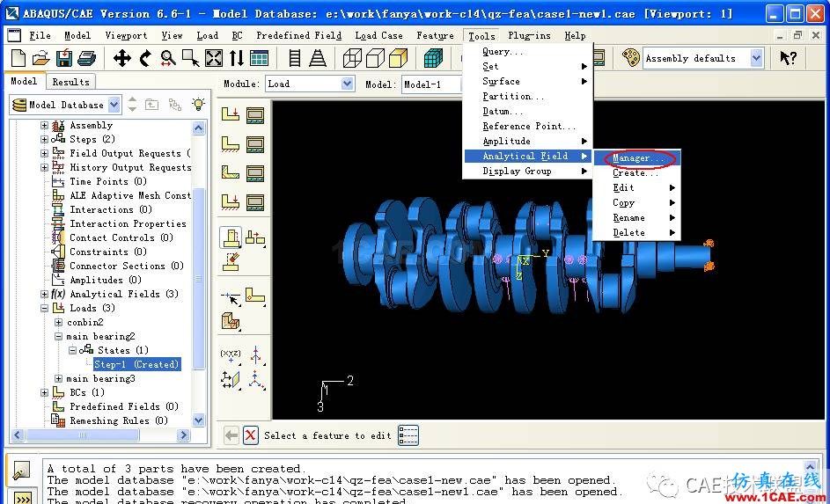Click Create Boundary Condition tool icon
Viewport: 830px width, 504px height.
point(231,144)
